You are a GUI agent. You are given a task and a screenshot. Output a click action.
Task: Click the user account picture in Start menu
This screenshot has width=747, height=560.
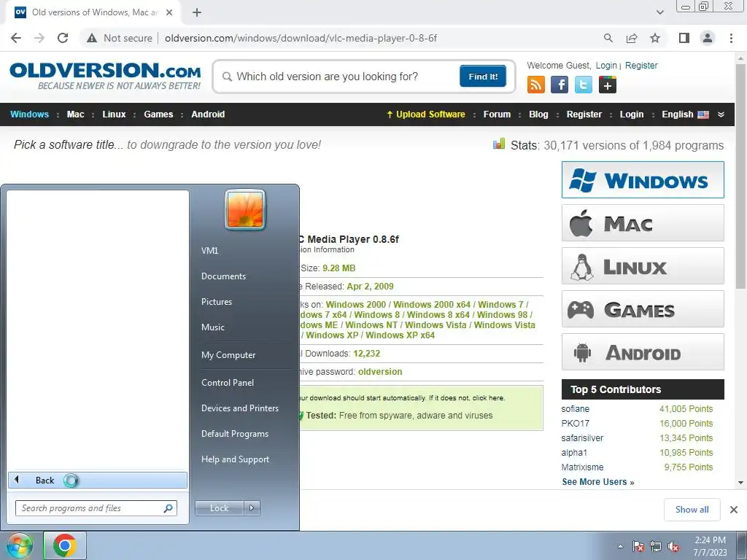245,209
